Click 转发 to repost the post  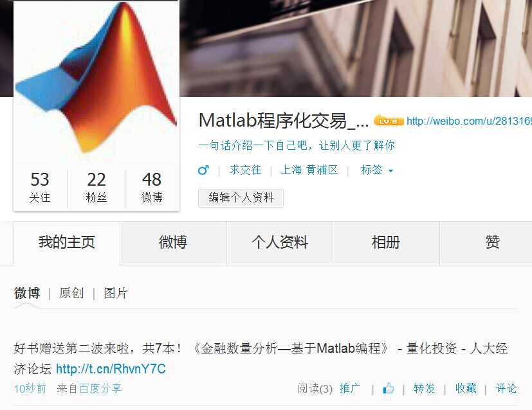tap(424, 388)
